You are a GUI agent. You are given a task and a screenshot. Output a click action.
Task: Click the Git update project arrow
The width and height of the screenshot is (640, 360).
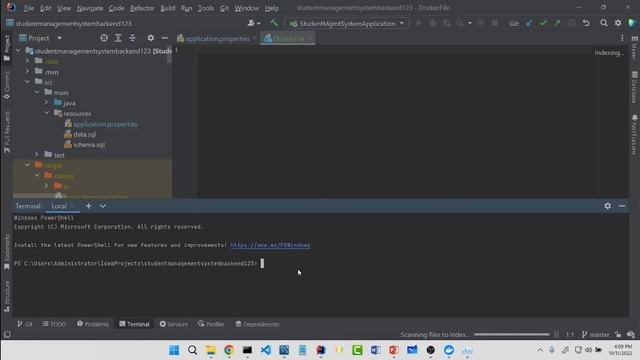click(x=529, y=23)
